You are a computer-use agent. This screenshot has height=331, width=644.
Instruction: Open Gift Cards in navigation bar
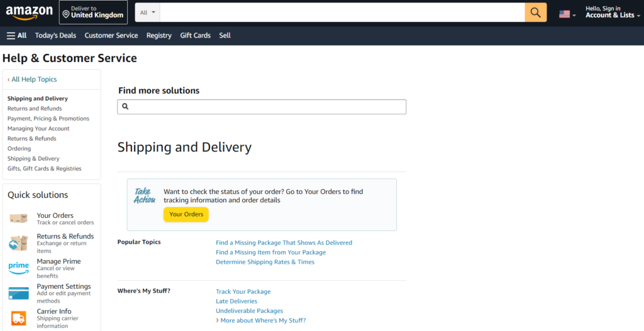pyautogui.click(x=195, y=36)
